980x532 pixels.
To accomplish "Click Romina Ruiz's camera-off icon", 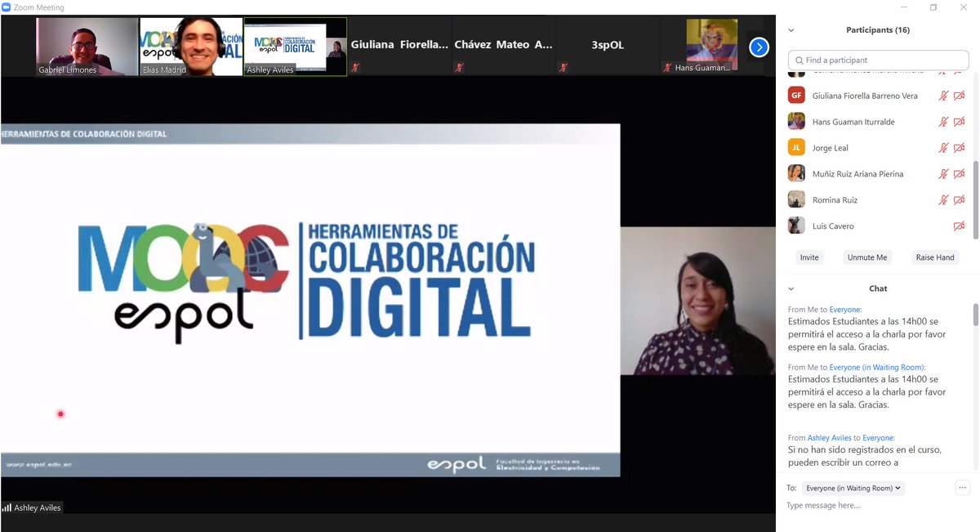I will tap(960, 200).
